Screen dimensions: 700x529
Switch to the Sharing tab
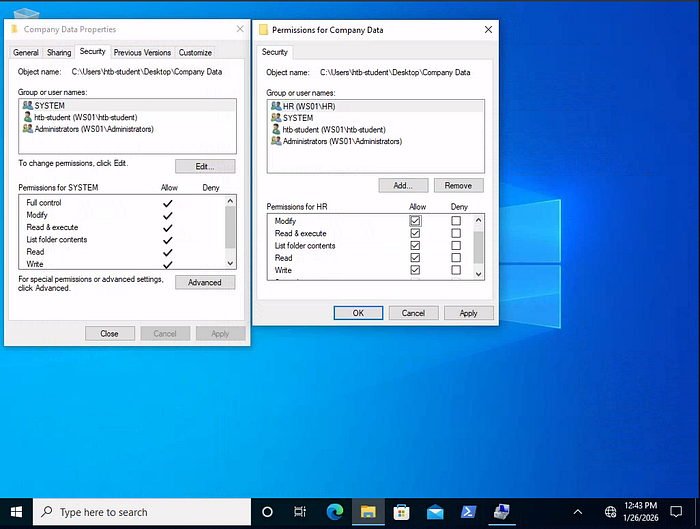(x=59, y=52)
